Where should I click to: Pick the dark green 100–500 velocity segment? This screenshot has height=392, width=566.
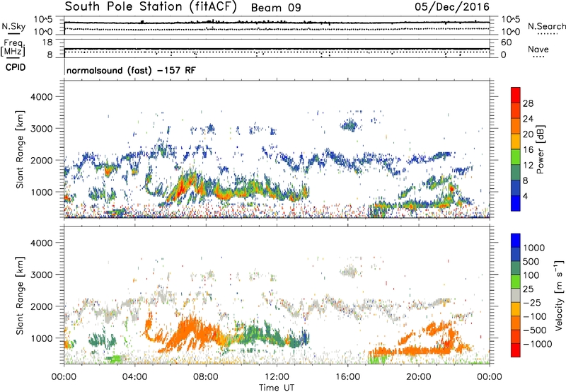tap(516, 268)
